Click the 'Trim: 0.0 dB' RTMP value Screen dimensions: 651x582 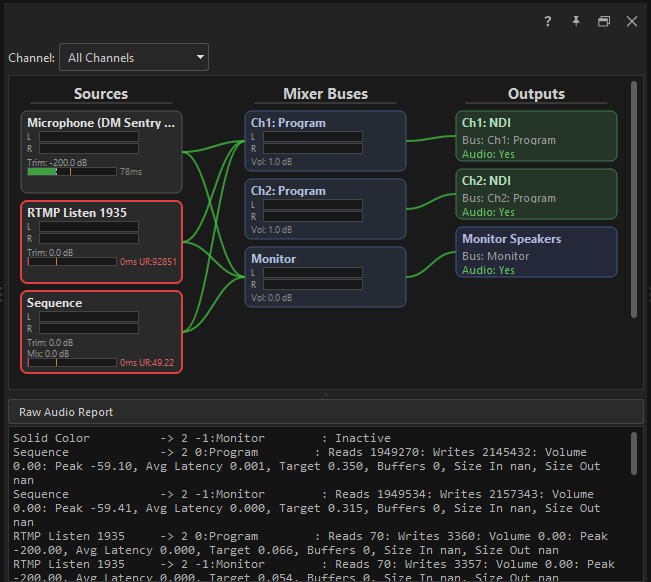[50, 252]
